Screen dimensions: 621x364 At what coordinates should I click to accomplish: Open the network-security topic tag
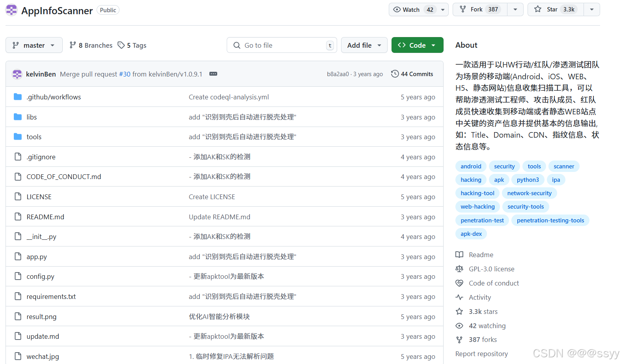click(530, 193)
